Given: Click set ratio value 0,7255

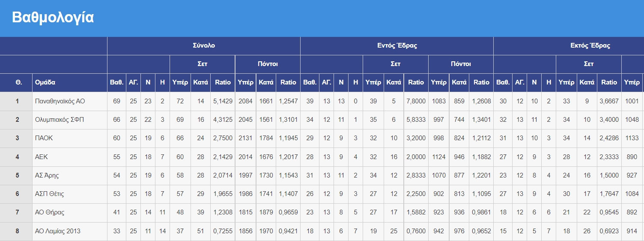Looking at the screenshot, I should pos(223,231).
